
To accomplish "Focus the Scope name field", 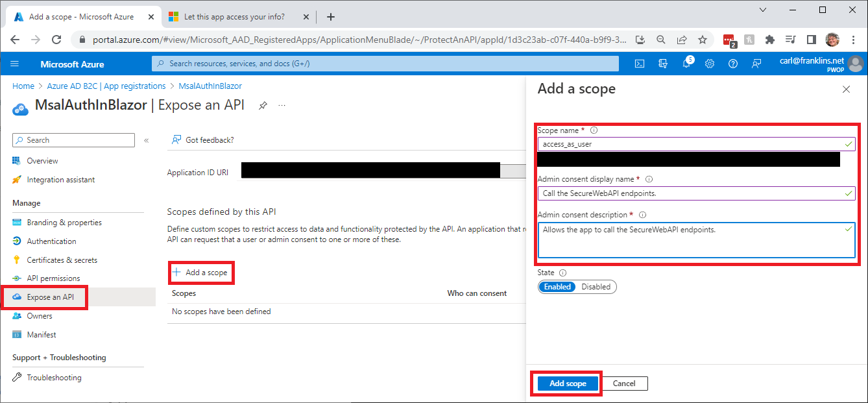I will (x=696, y=144).
